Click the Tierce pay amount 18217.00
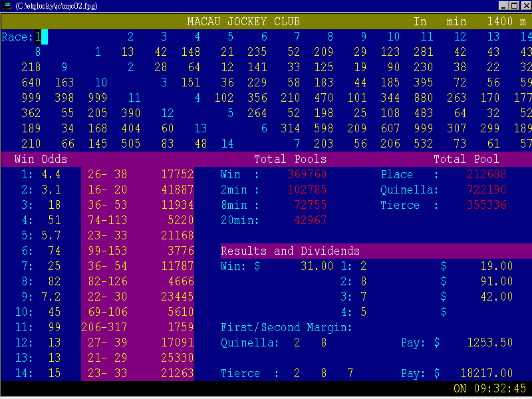The image size is (532, 399). 486,373
